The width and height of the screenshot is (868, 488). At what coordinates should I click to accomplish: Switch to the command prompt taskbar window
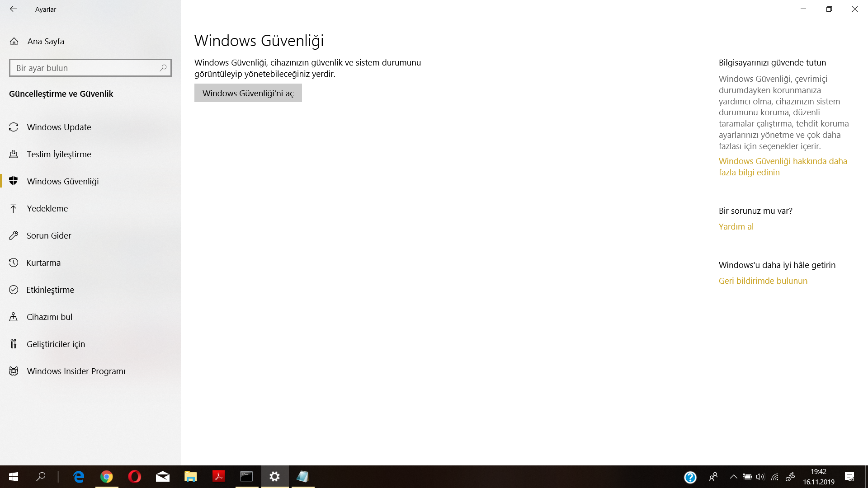(x=247, y=477)
